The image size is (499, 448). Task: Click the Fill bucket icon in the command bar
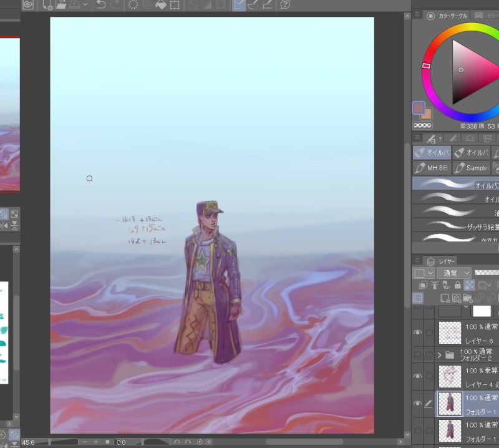pos(161,5)
